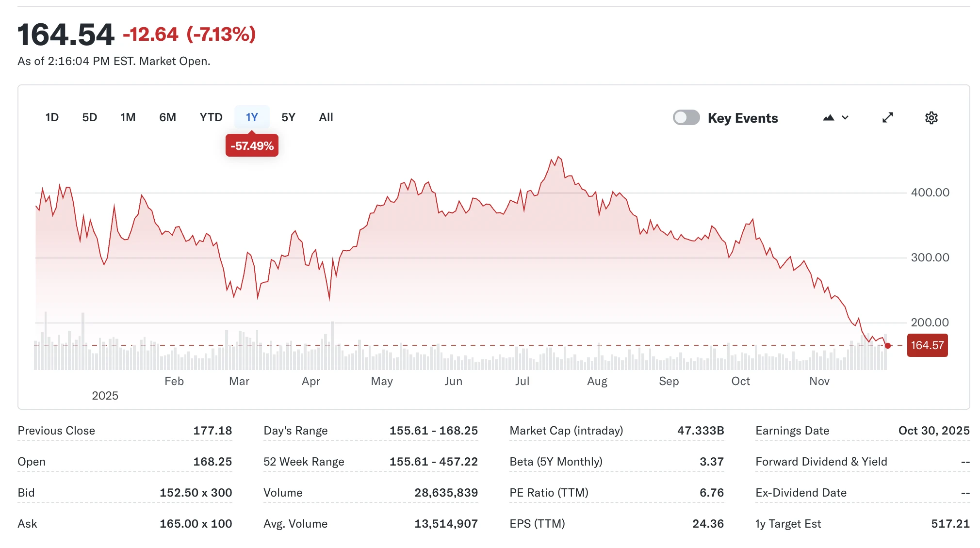Switch to the 1D range tab
The height and width of the screenshot is (548, 980).
(52, 117)
